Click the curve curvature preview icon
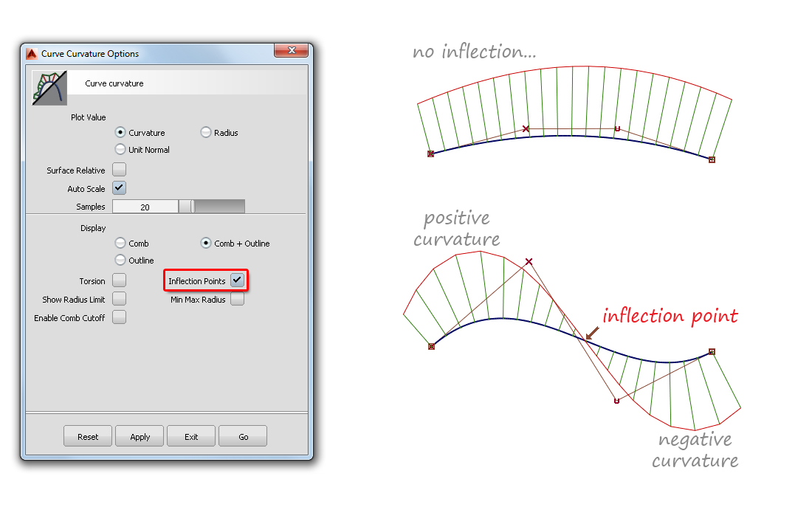Screen dimensions: 812x524 click(x=48, y=87)
